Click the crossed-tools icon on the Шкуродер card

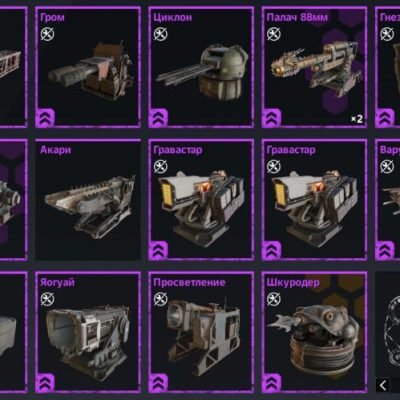pyautogui.click(x=274, y=299)
